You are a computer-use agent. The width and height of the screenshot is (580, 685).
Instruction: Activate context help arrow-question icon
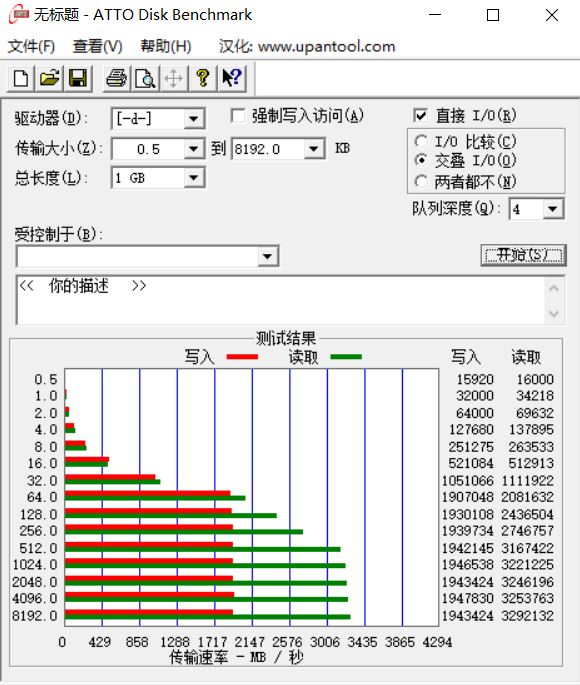[x=231, y=79]
